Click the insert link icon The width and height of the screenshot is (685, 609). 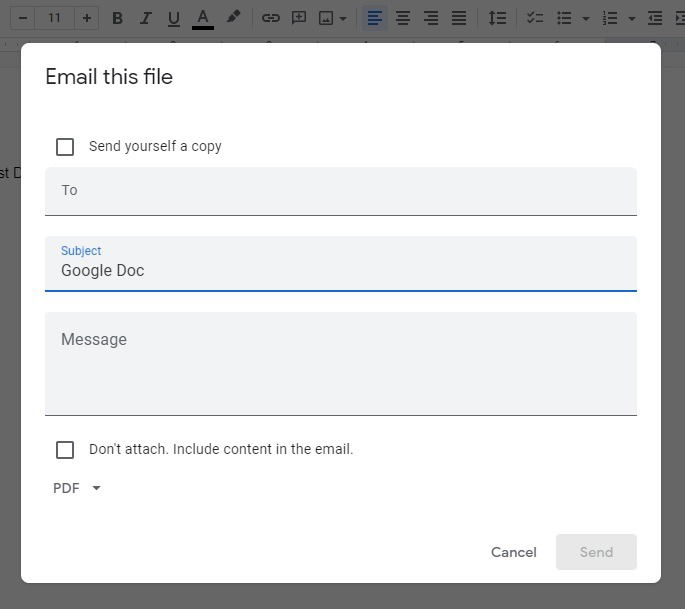(x=270, y=18)
